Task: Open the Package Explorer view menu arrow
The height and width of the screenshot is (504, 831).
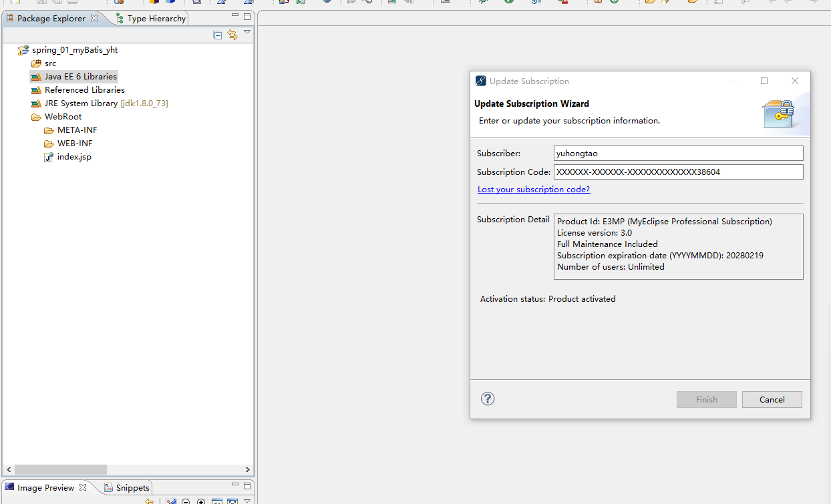Action: coord(247,33)
